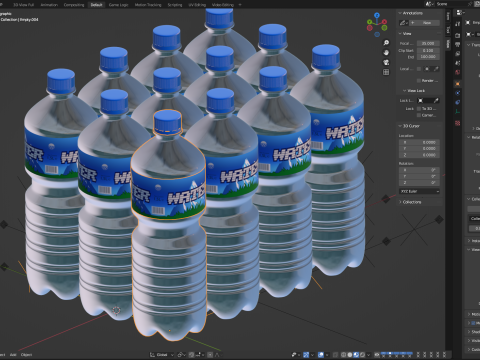This screenshot has height=360, width=480.
Task: Pick local camera object with the eyedropper
Action: click(x=436, y=69)
